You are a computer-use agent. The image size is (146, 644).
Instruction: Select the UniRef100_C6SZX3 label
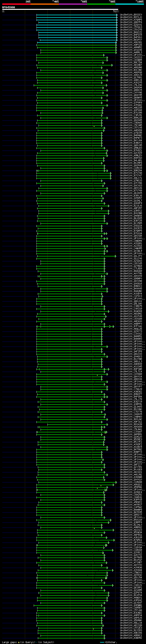click(x=131, y=58)
